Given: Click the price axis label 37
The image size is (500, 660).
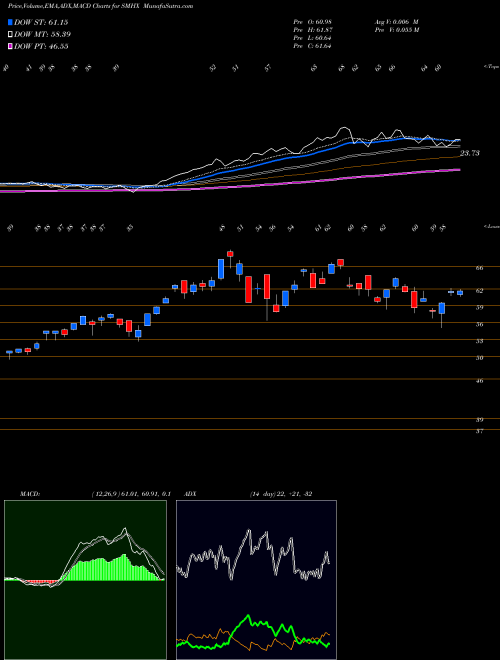Looking at the screenshot, I should click(x=480, y=431).
